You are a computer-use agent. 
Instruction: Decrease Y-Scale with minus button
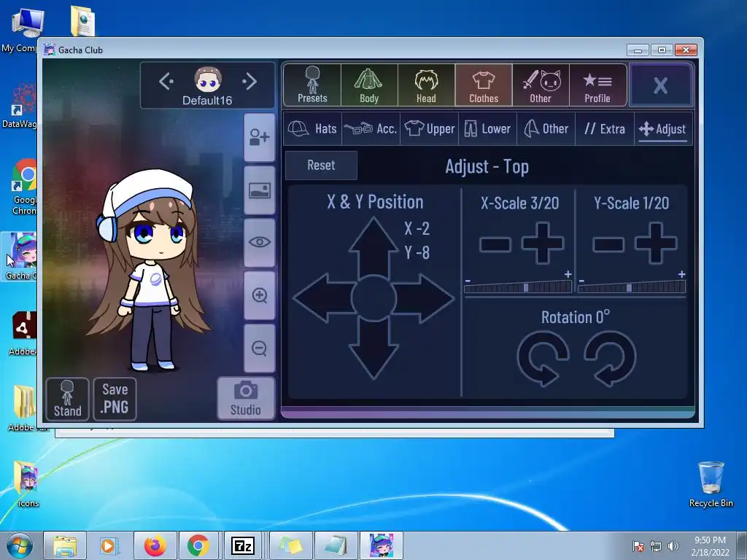(x=608, y=244)
